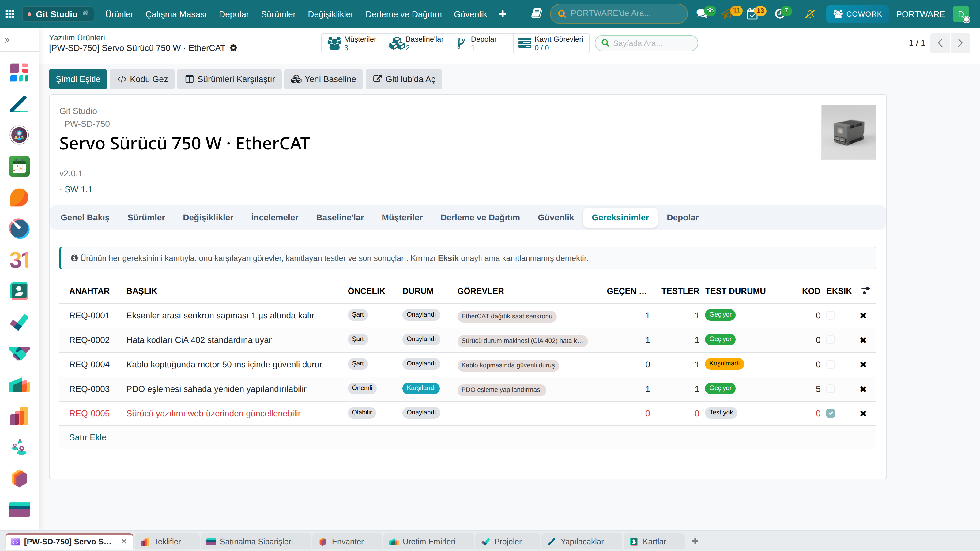Open the paper-plane notifications icon with badge 11
The image size is (980, 551).
point(727,14)
